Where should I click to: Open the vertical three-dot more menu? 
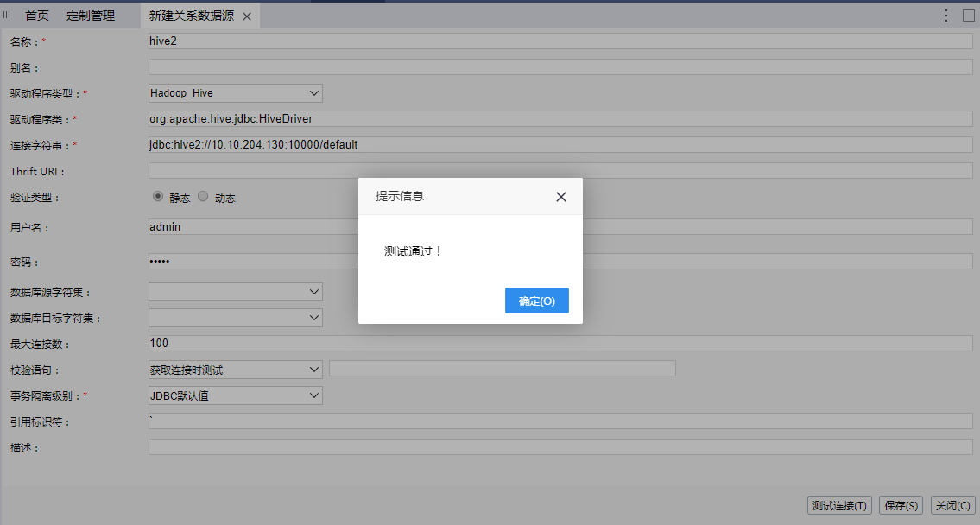pyautogui.click(x=946, y=16)
